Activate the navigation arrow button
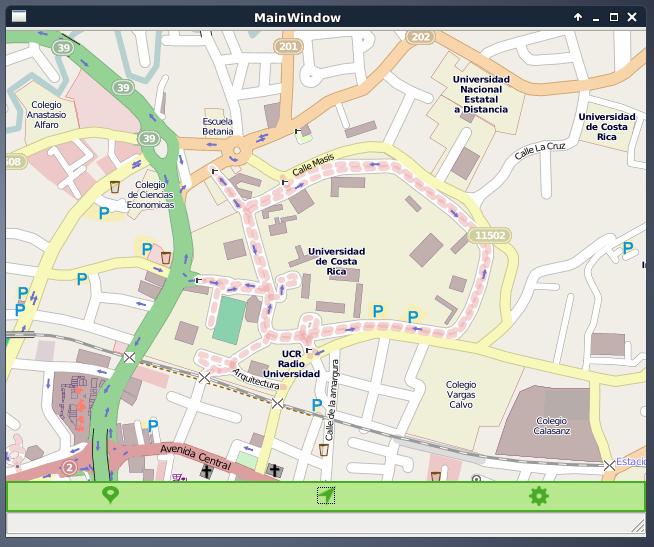The image size is (654, 547). [326, 496]
